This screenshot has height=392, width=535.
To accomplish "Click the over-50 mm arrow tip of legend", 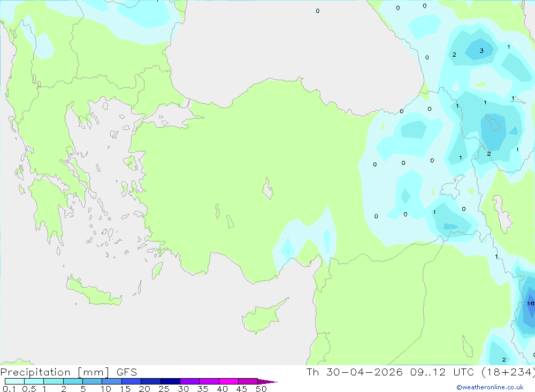I will pyautogui.click(x=267, y=382).
